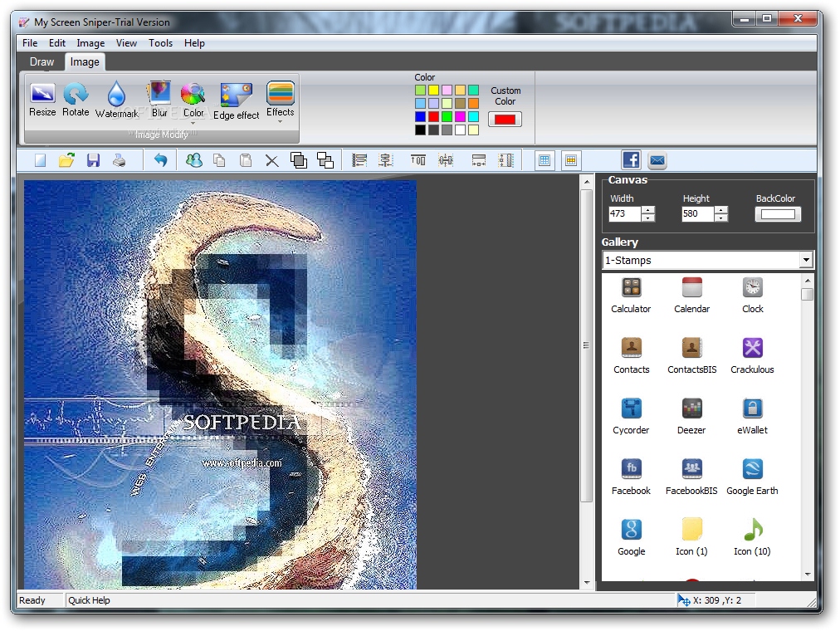The image size is (840, 631).
Task: Open the Custom Color picker
Action: coord(505,119)
